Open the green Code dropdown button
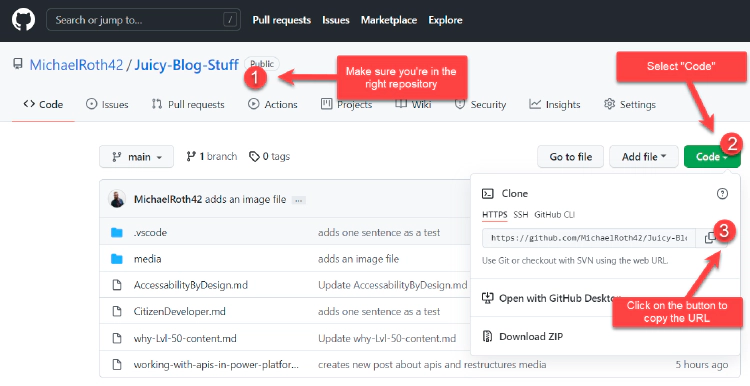Screen dimensions: 750x386 (x=712, y=157)
